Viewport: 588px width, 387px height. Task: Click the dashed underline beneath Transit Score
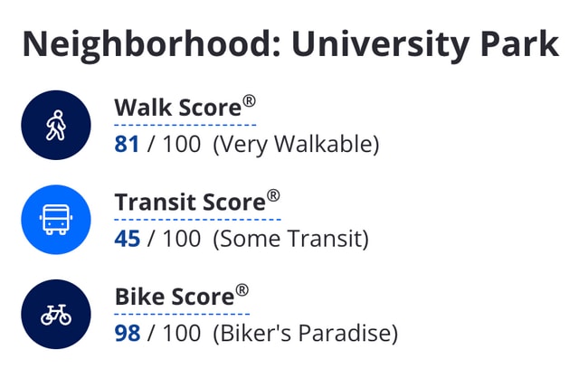pyautogui.click(x=197, y=220)
